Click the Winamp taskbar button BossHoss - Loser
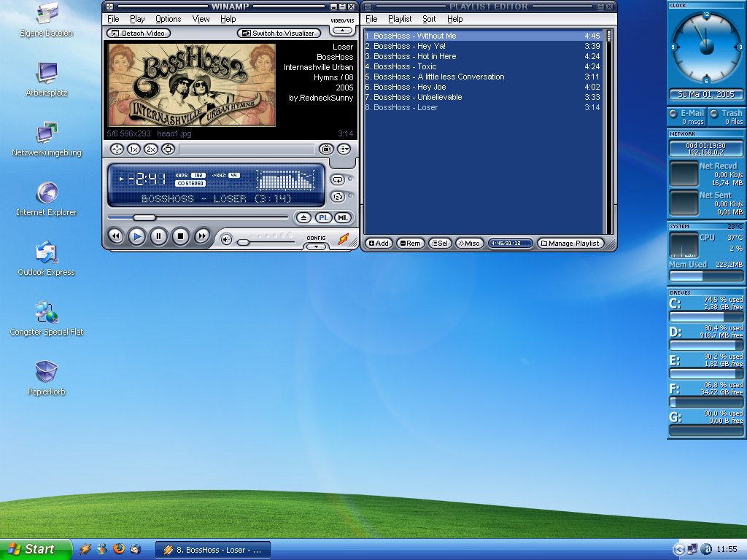 pyautogui.click(x=213, y=550)
